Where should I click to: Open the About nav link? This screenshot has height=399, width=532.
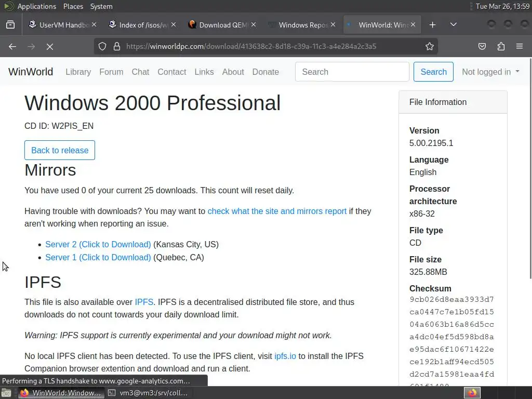pos(233,72)
